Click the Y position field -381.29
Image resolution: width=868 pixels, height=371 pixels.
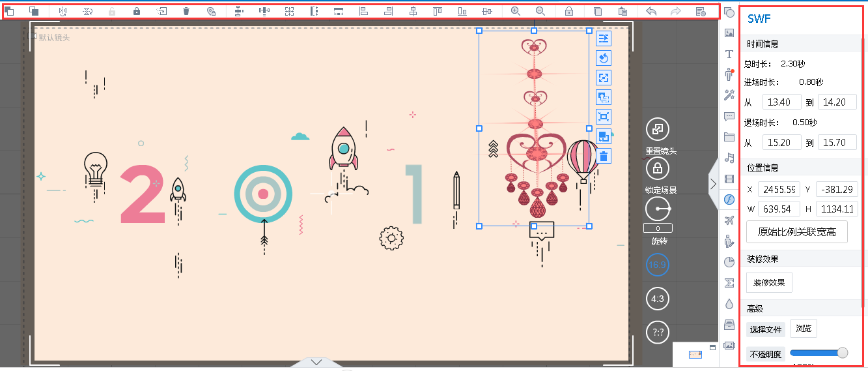(837, 189)
